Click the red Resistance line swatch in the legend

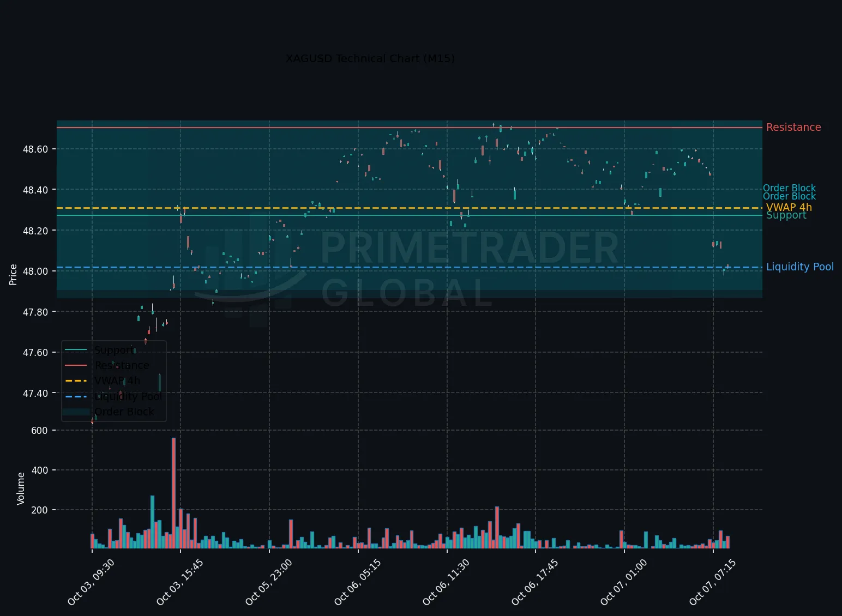76,365
